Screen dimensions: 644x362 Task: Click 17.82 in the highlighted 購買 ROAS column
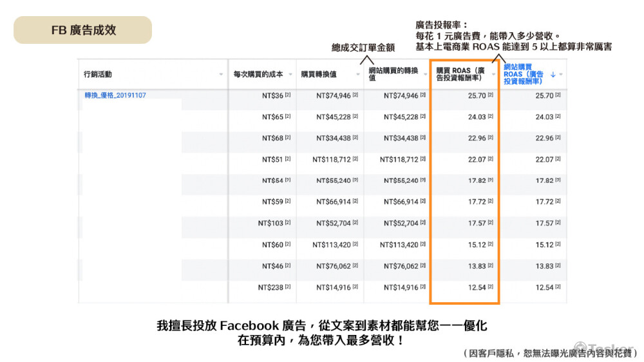(477, 181)
